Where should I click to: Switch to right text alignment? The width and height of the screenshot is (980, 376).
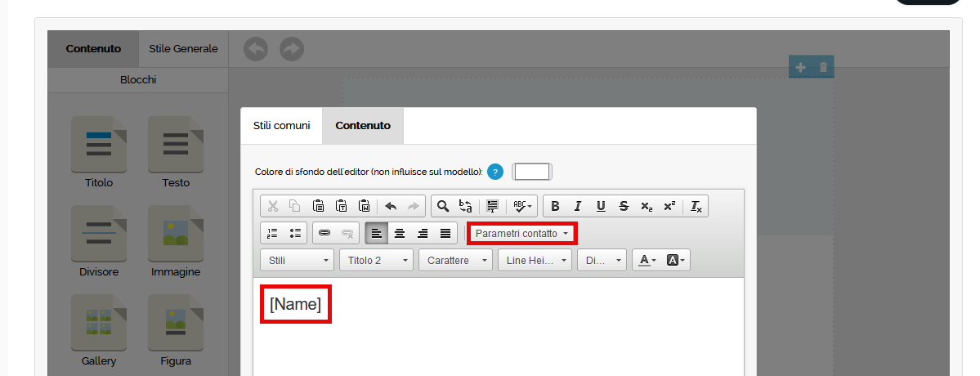click(x=423, y=233)
